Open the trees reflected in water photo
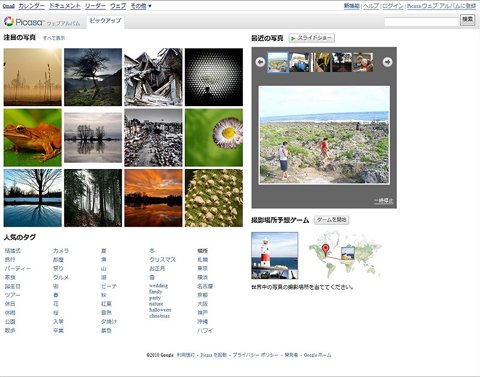The width and height of the screenshot is (480, 377). point(93,138)
